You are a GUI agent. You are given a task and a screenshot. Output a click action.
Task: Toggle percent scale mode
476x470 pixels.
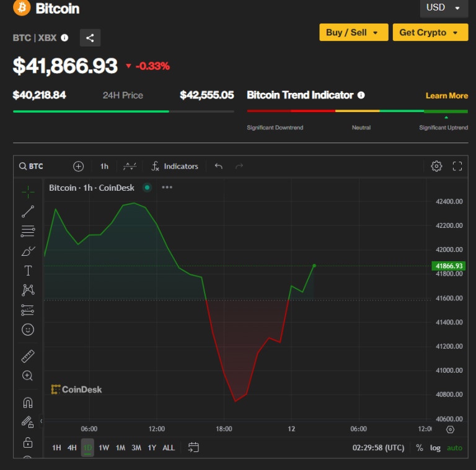coord(420,448)
